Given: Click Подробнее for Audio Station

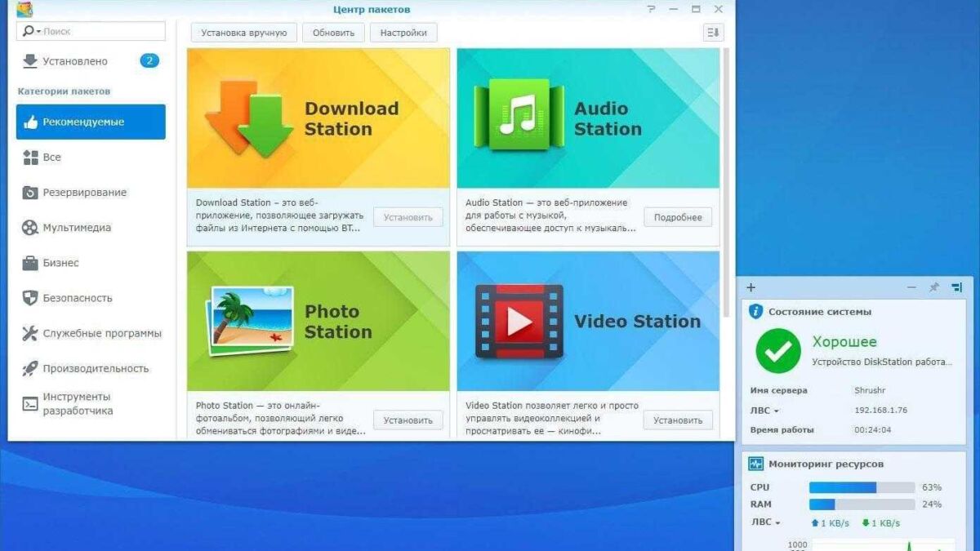Looking at the screenshot, I should tap(678, 217).
